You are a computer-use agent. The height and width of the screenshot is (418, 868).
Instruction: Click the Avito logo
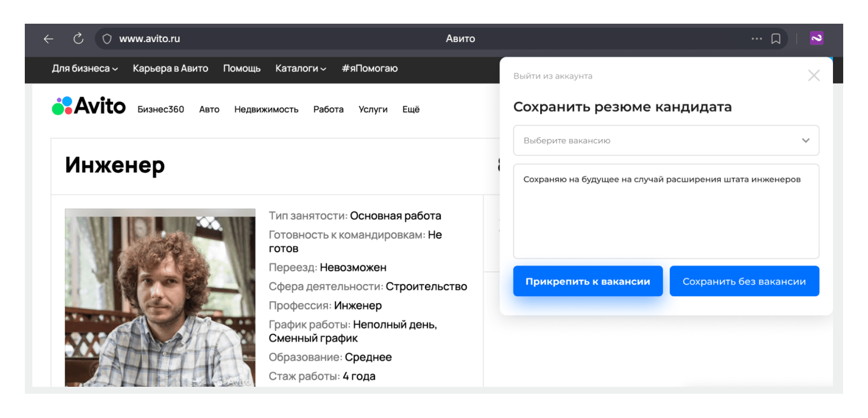click(x=89, y=106)
